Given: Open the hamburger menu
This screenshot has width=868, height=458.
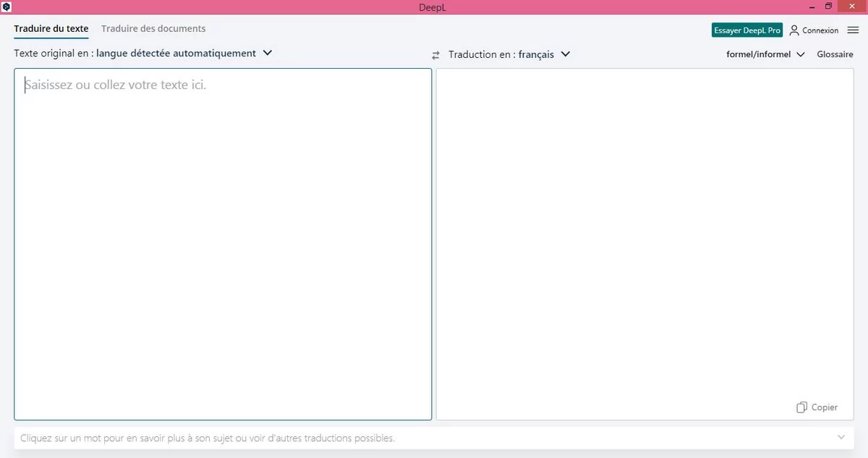Looking at the screenshot, I should pyautogui.click(x=853, y=30).
